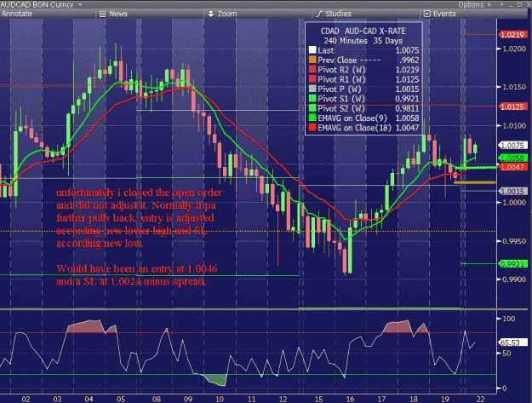Click the red Pivot R1 (W) swatch

click(312, 79)
